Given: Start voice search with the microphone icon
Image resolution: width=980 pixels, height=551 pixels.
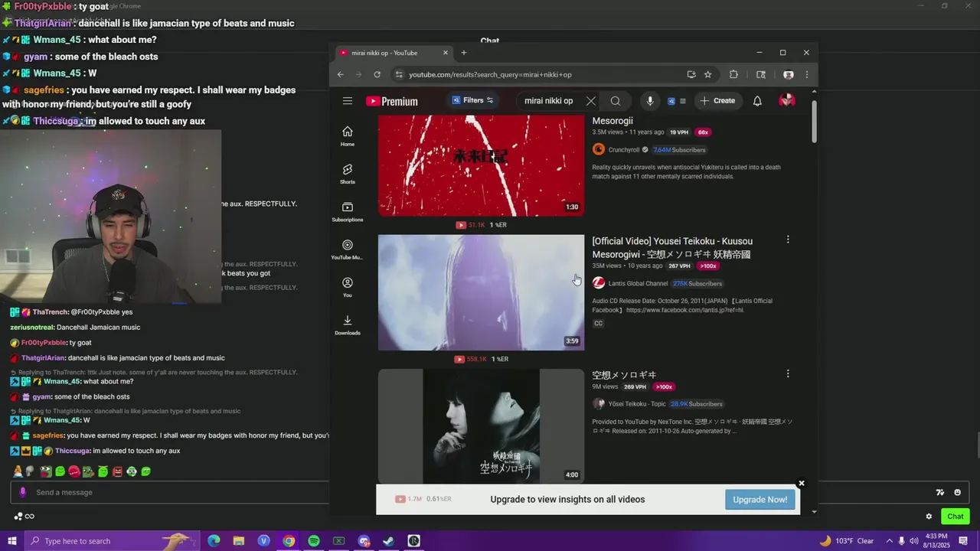Looking at the screenshot, I should click(x=650, y=101).
